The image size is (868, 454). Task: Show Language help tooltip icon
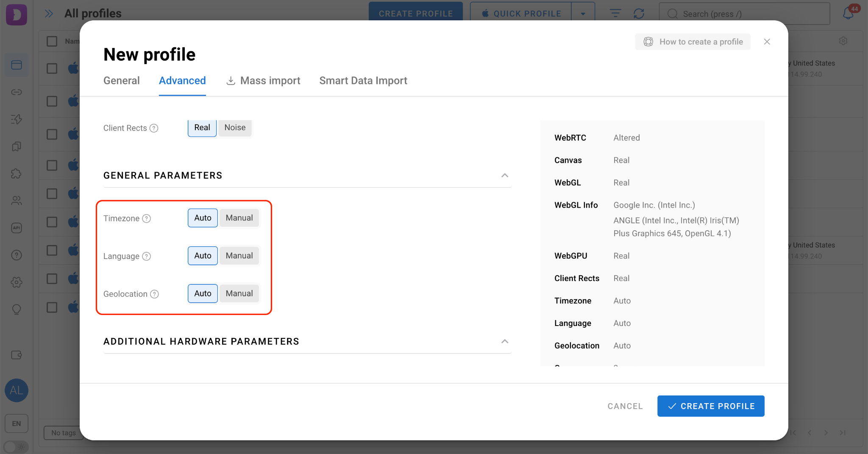tap(147, 256)
